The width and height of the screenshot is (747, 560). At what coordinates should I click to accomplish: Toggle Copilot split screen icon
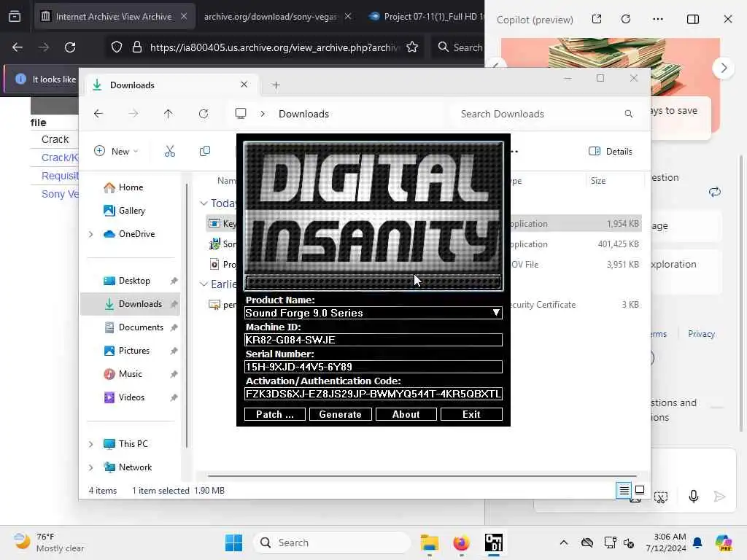693,19
